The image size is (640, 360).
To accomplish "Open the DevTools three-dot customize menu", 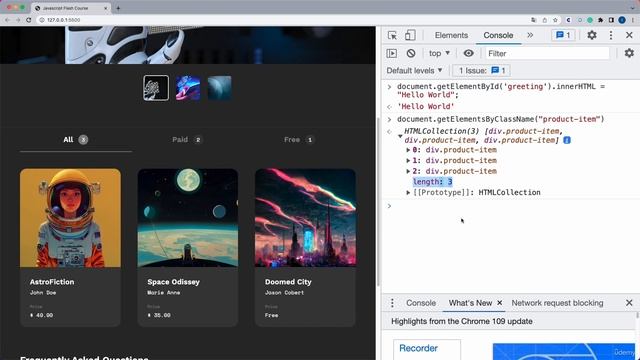I will click(611, 36).
